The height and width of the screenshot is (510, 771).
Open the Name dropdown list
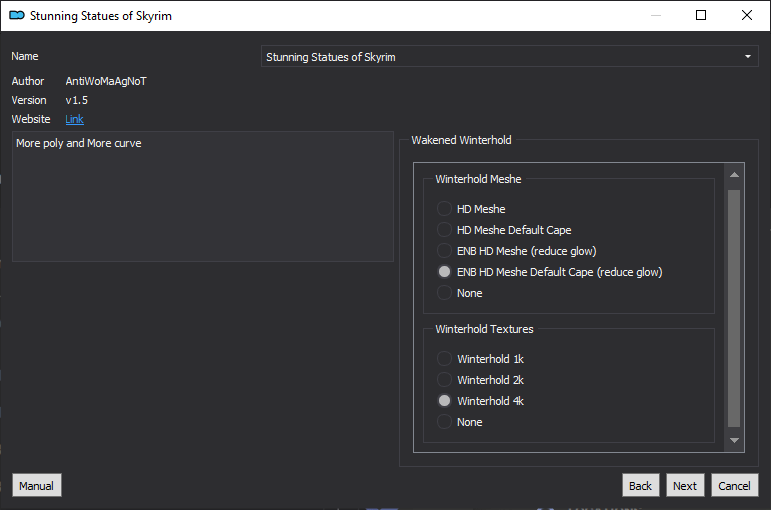tap(509, 57)
